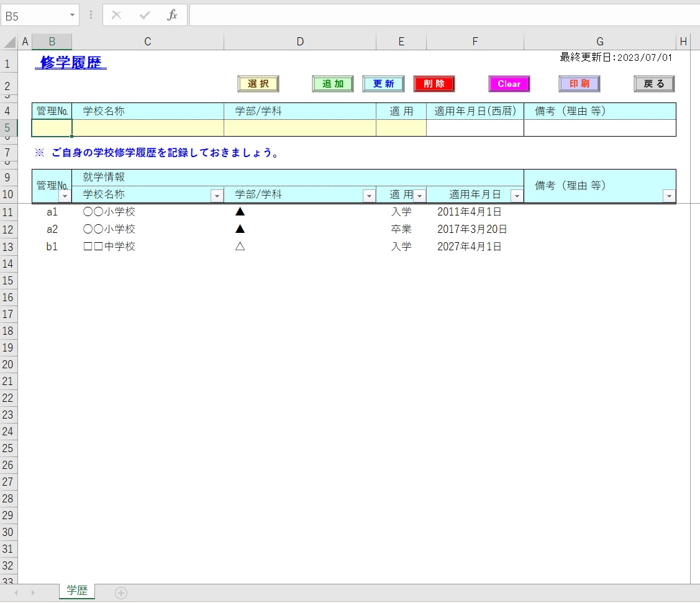Open the 学校名称 filter dropdown
700x603 pixels.
[217, 196]
